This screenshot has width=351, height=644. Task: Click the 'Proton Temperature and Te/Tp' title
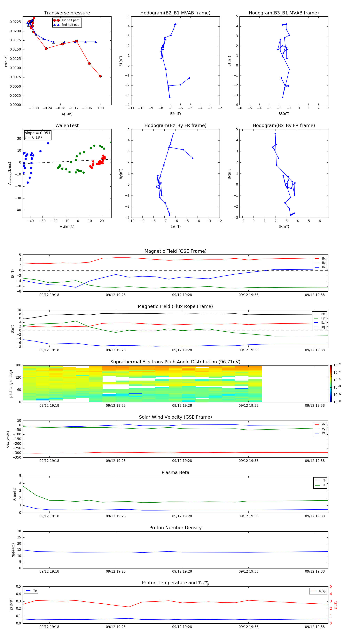click(x=175, y=583)
